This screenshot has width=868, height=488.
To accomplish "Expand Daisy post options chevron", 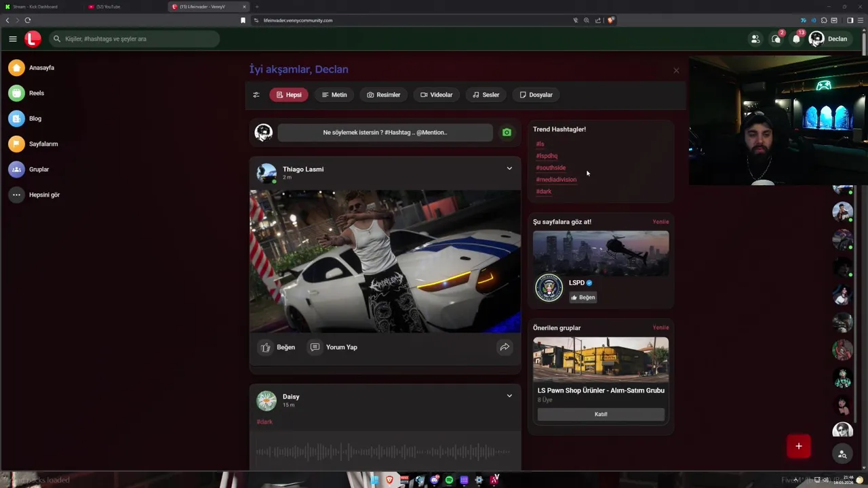I will click(x=509, y=396).
